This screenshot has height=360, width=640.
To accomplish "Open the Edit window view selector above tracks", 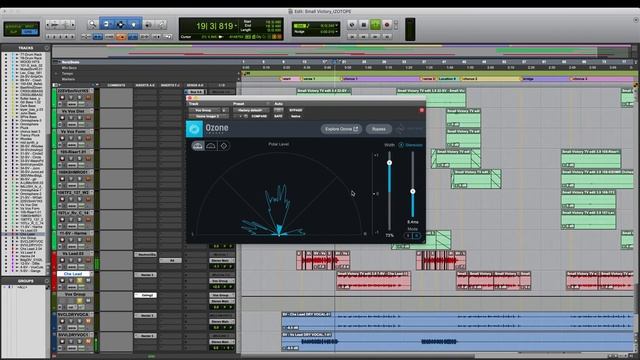I will coord(56,85).
